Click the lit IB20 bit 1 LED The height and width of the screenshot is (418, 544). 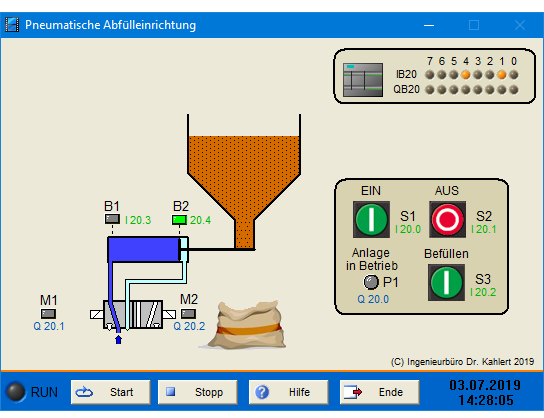[x=502, y=75]
